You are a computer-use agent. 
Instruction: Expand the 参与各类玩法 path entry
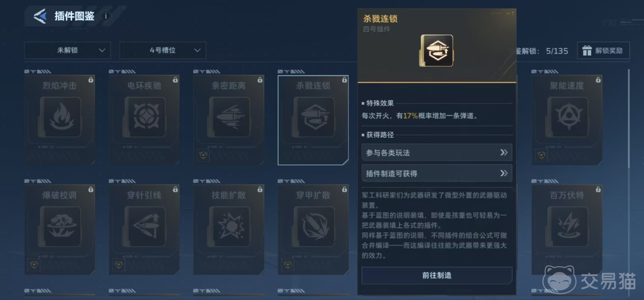[x=437, y=152]
